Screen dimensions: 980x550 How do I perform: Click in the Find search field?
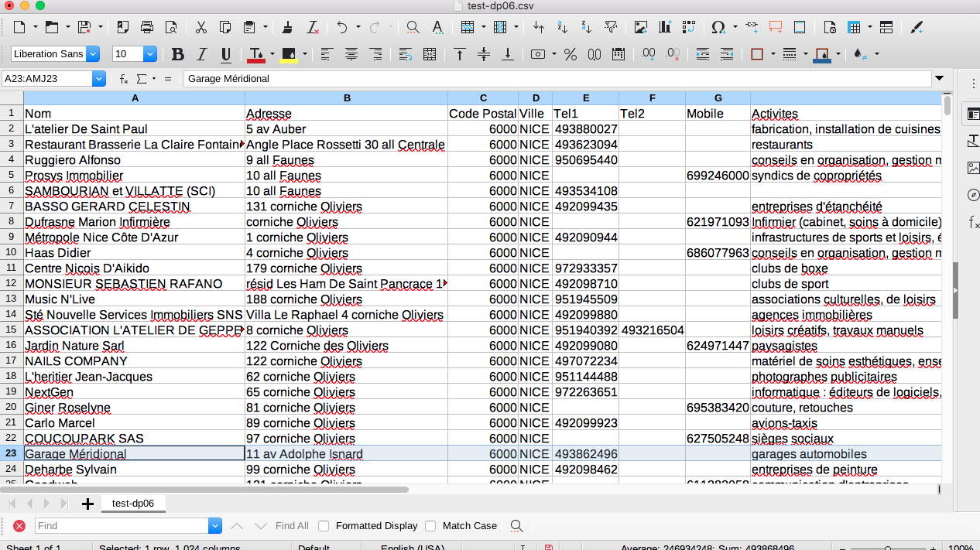click(122, 526)
